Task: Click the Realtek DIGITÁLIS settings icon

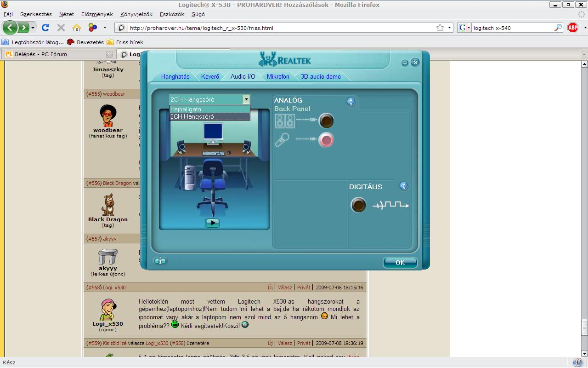Action: click(404, 186)
